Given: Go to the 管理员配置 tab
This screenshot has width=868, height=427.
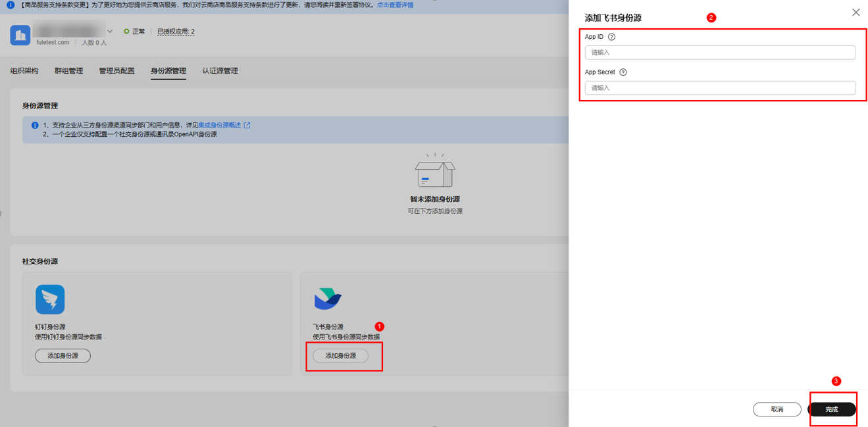Looking at the screenshot, I should pyautogui.click(x=116, y=71).
